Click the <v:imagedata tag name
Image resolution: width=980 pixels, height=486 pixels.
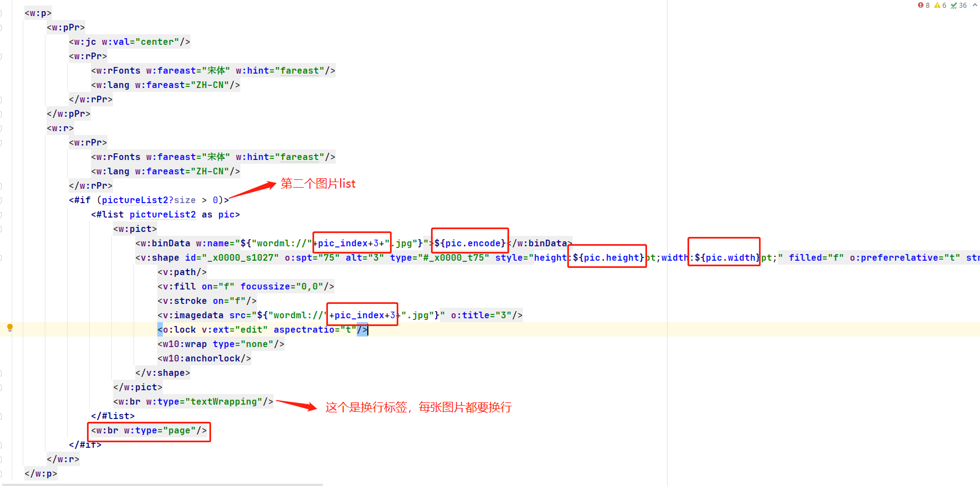pyautogui.click(x=191, y=315)
